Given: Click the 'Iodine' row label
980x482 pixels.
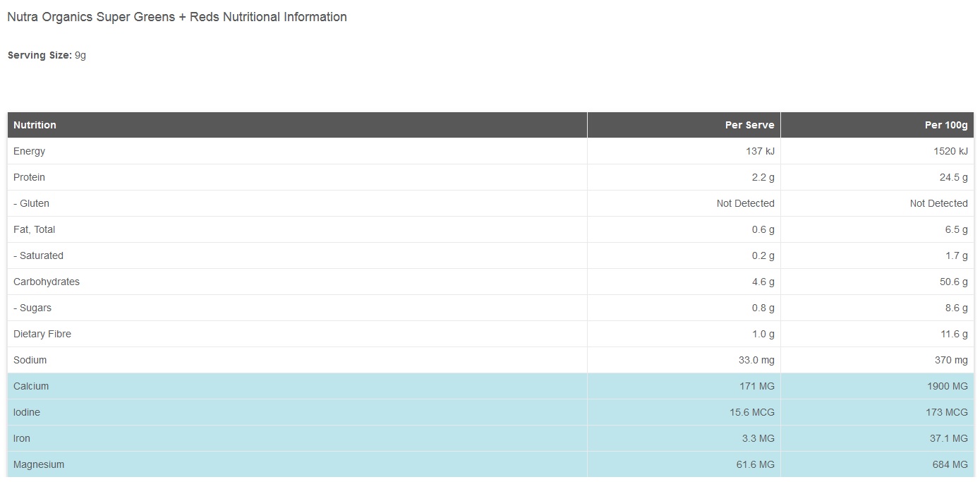Looking at the screenshot, I should (27, 412).
